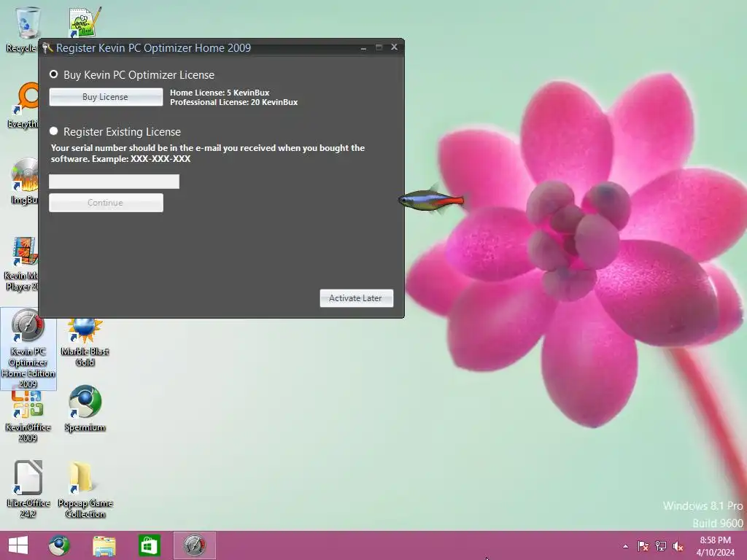Open the Action Center flag icon

point(643,546)
